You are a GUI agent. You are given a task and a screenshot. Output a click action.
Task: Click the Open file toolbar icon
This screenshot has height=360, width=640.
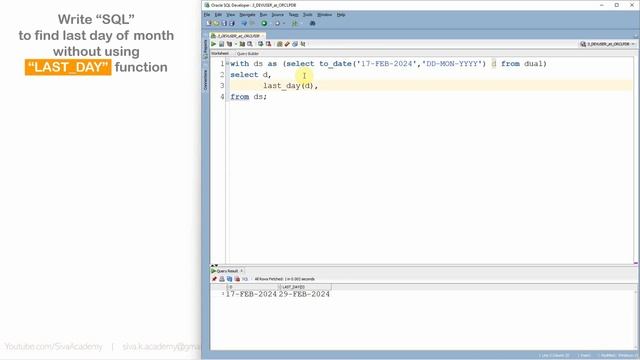tap(216, 23)
